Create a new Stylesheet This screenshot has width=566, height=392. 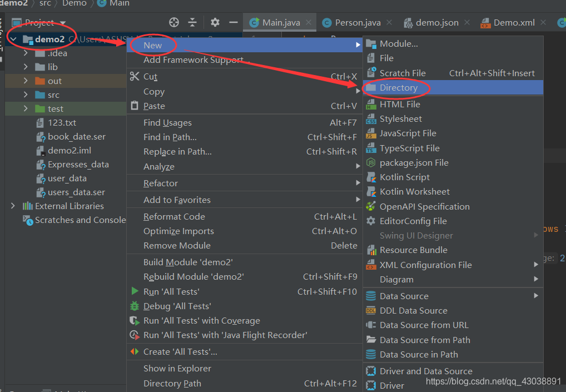pyautogui.click(x=453, y=119)
